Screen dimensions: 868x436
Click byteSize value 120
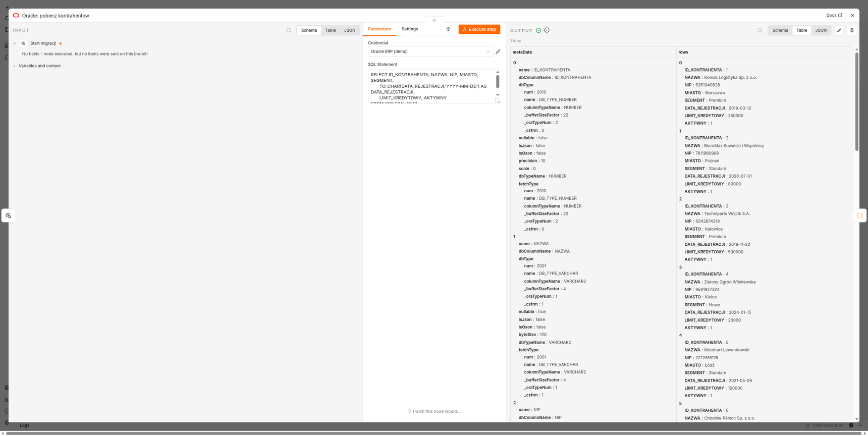[x=543, y=335]
